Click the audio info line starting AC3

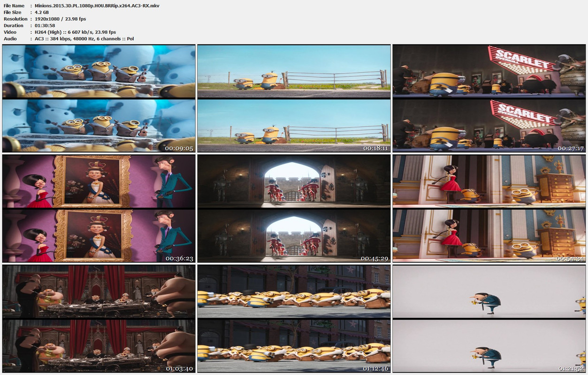click(x=84, y=38)
